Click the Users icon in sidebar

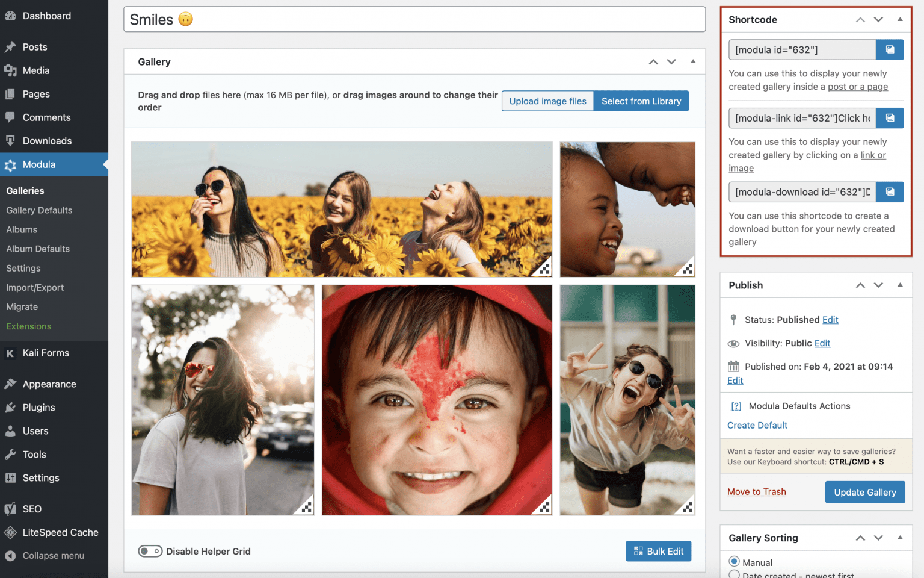click(10, 431)
